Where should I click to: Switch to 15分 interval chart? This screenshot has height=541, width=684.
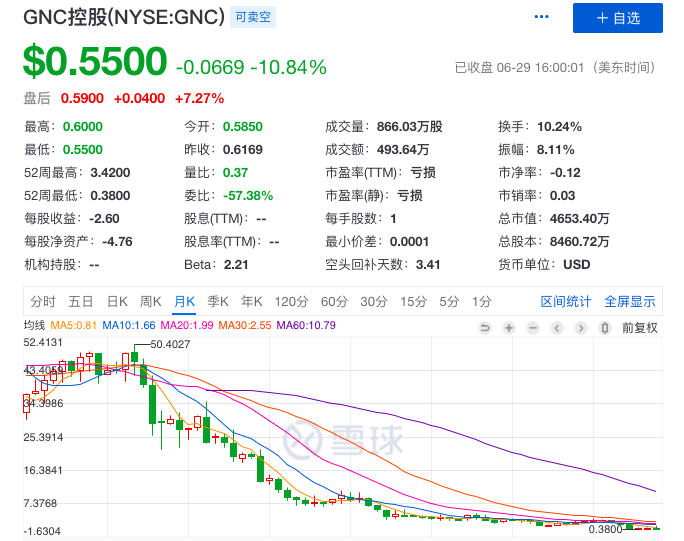pyautogui.click(x=414, y=301)
